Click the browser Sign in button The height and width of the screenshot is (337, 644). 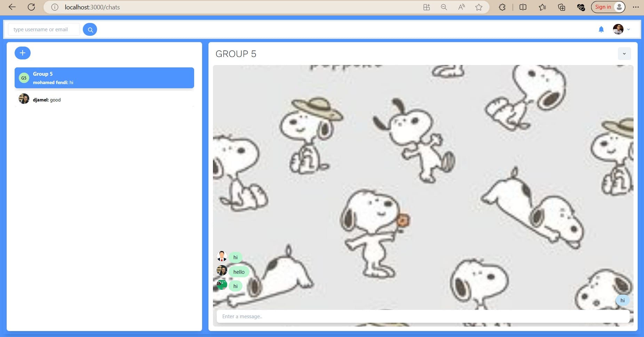603,7
